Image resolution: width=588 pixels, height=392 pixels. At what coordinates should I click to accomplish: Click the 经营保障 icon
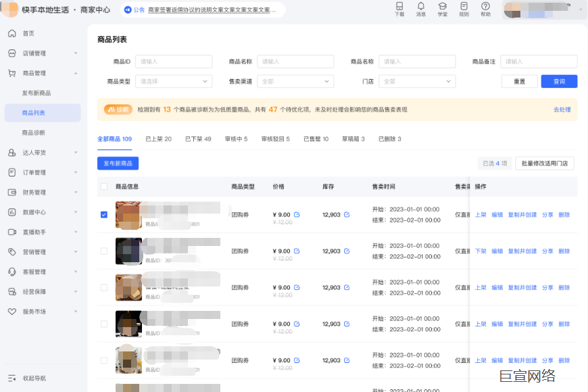12,292
